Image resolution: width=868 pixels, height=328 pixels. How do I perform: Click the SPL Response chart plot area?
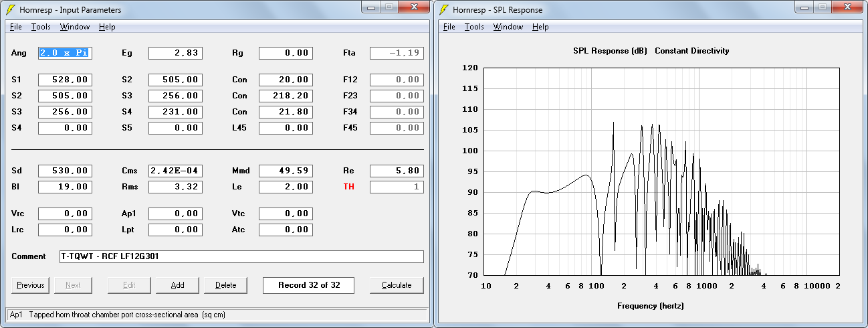[662, 171]
